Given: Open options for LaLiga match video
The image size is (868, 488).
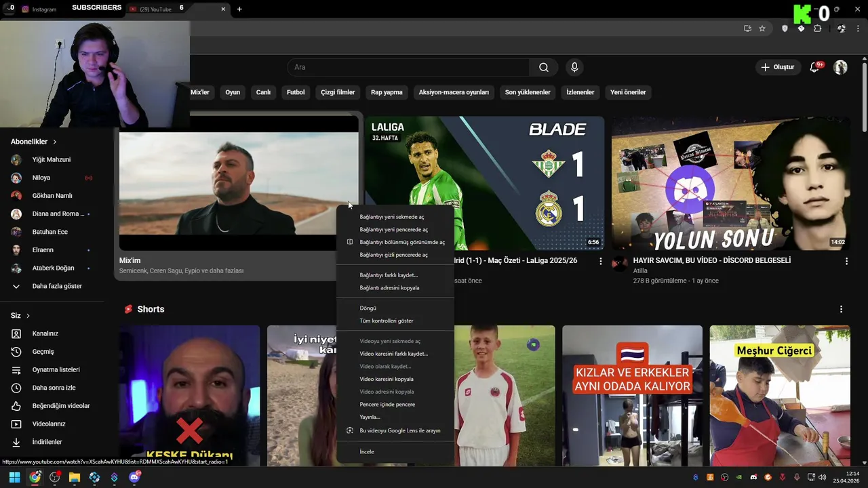Looking at the screenshot, I should coord(600,261).
